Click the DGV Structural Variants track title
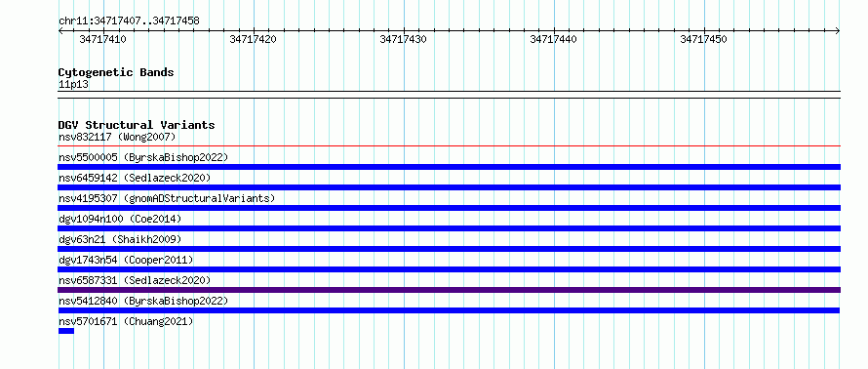Screen dimensions: 868x369 pos(137,125)
